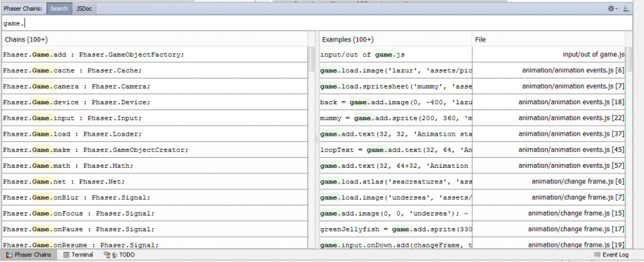Select chain 'Phaser.Game.load : Phaser.Loader;'

155,134
